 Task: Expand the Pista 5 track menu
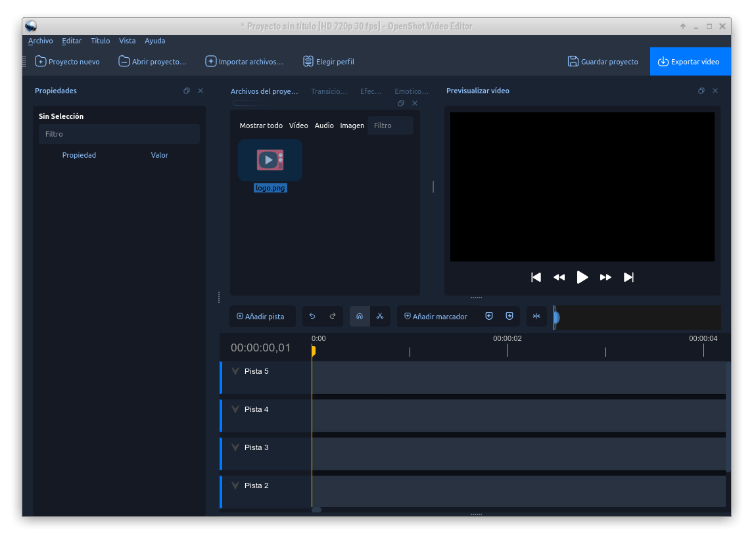pos(235,371)
